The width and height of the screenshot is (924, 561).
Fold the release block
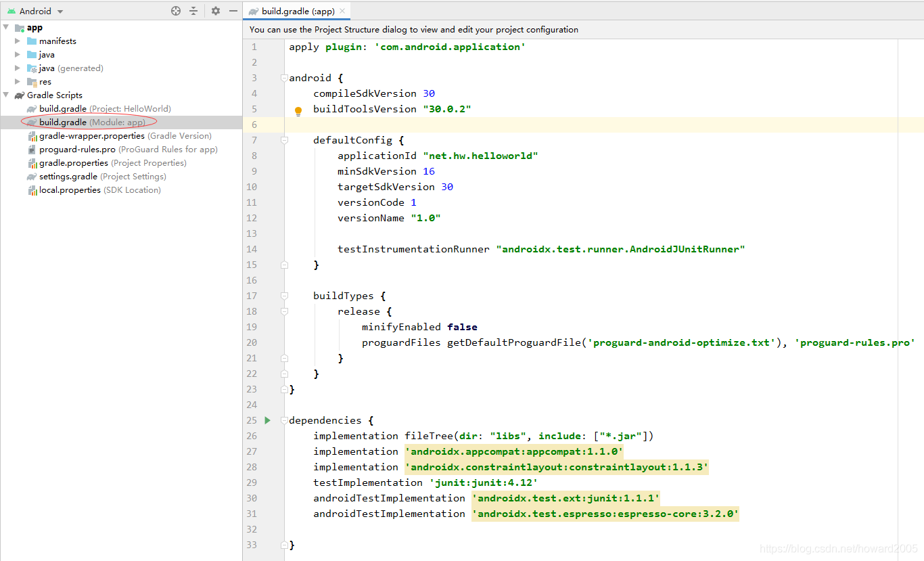pos(284,311)
